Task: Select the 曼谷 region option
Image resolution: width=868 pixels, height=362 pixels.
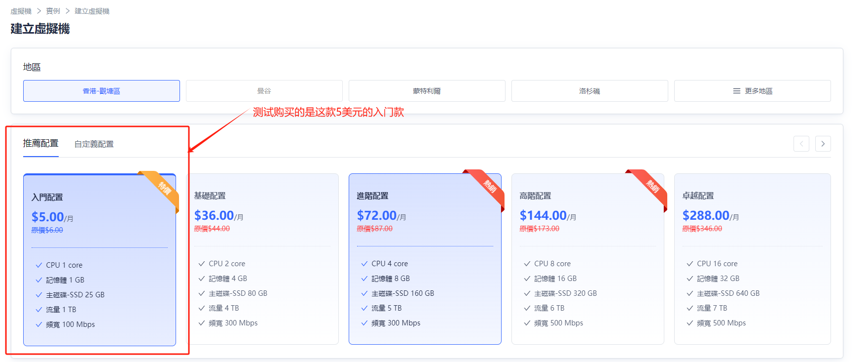Action: coord(264,91)
